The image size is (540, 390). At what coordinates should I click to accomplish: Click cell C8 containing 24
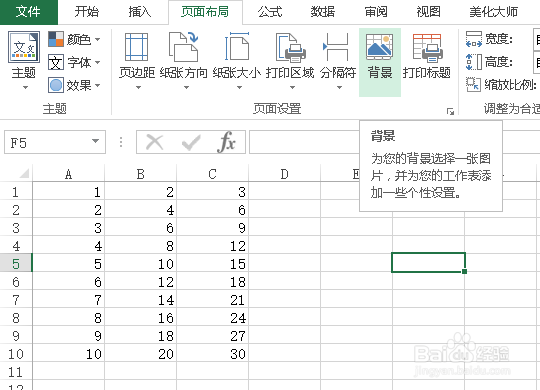coord(212,317)
